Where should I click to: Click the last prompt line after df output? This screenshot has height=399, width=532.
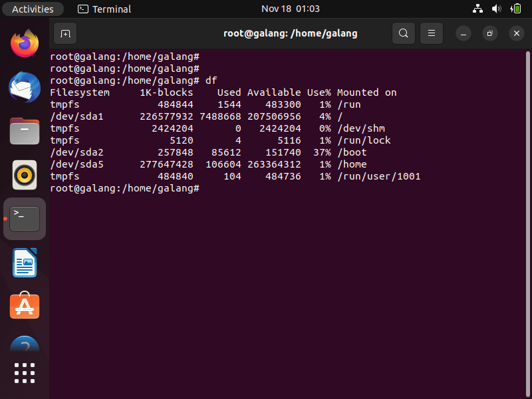point(124,188)
